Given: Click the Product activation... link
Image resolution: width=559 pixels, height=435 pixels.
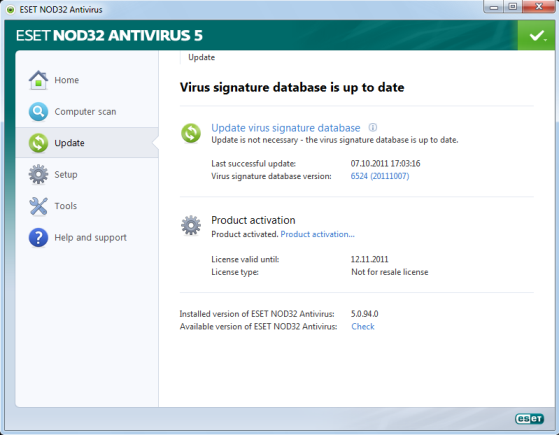Looking at the screenshot, I should point(317,234).
